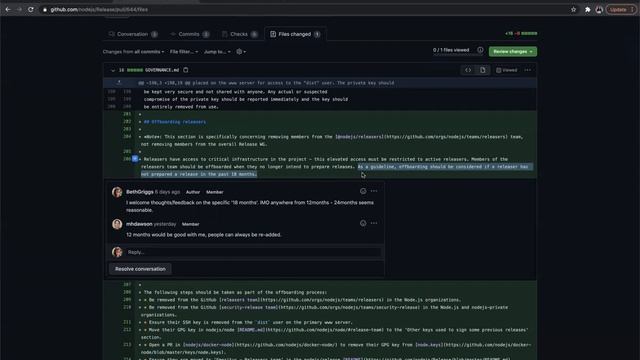Add reaction to mhdawson comment
This screenshot has height=360, width=640.
pyautogui.click(x=363, y=223)
